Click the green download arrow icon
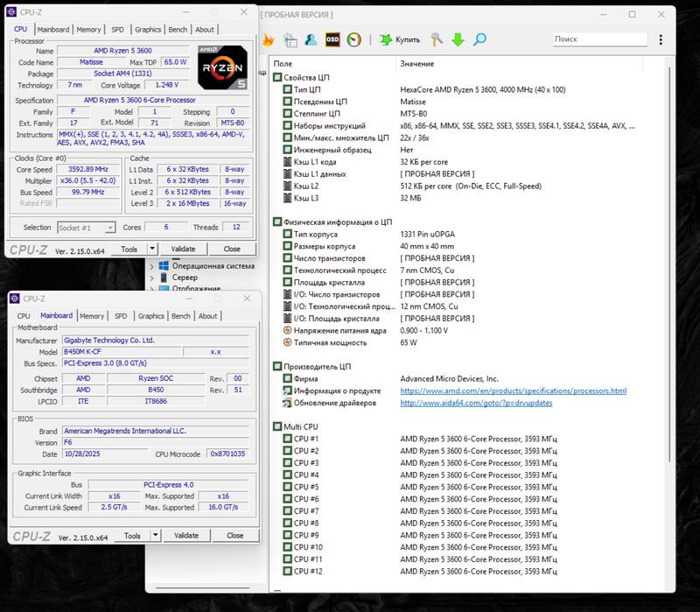 click(458, 39)
